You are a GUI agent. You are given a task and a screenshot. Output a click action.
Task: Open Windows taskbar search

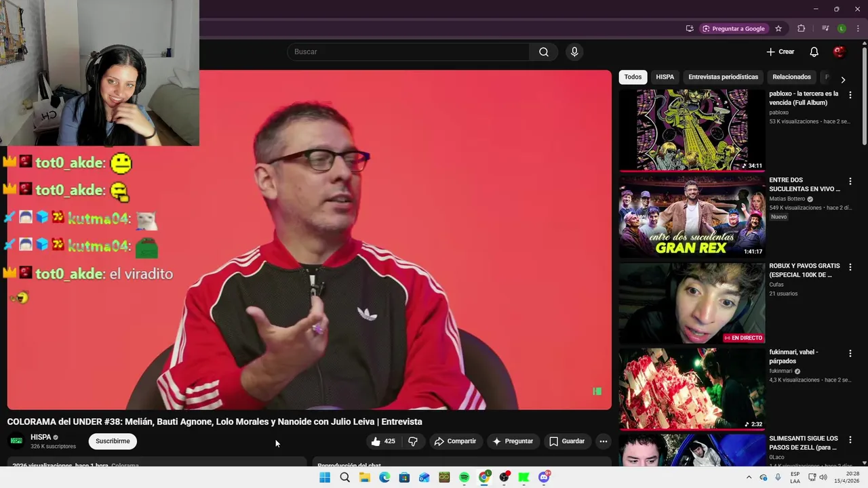[344, 477]
